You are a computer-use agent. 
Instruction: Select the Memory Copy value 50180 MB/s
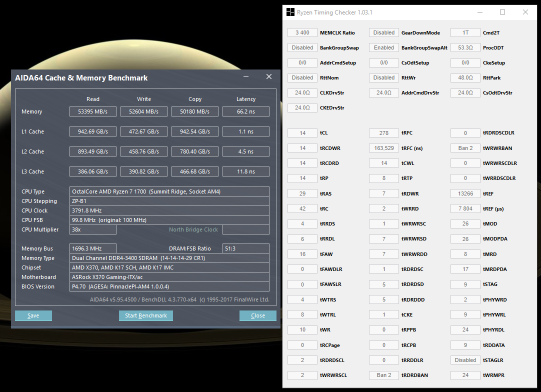point(195,111)
